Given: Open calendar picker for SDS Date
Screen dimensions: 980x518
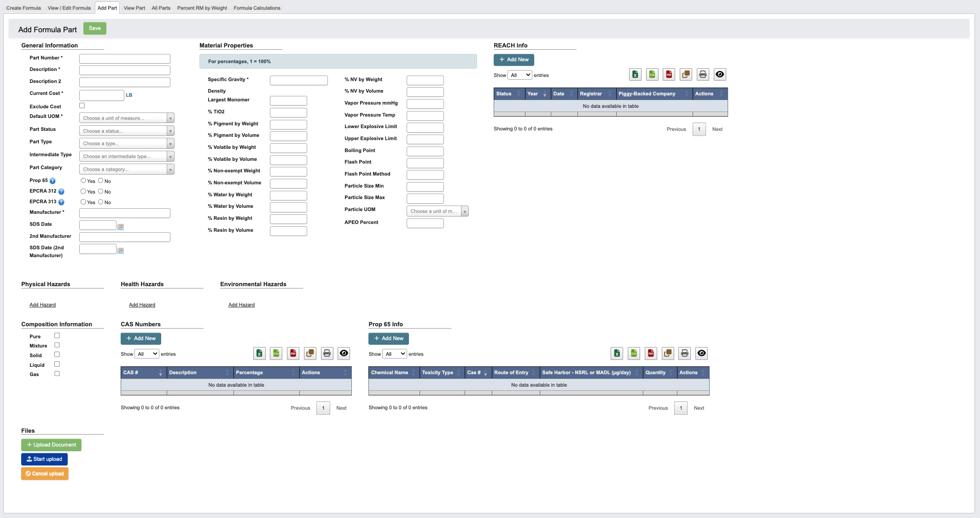Looking at the screenshot, I should click(x=120, y=227).
